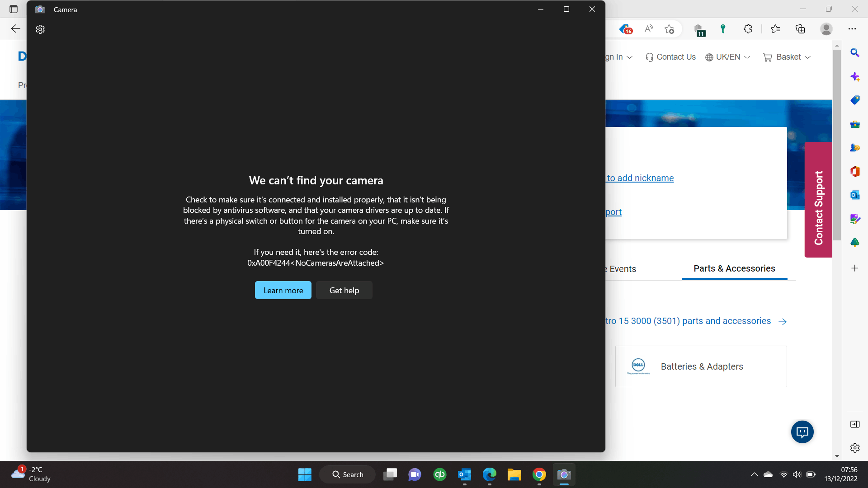Click the Get help button
This screenshot has width=868, height=488.
coord(344,290)
